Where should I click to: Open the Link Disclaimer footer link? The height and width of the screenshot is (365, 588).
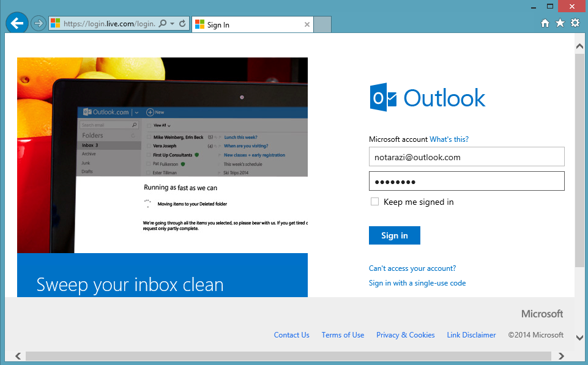pyautogui.click(x=471, y=335)
